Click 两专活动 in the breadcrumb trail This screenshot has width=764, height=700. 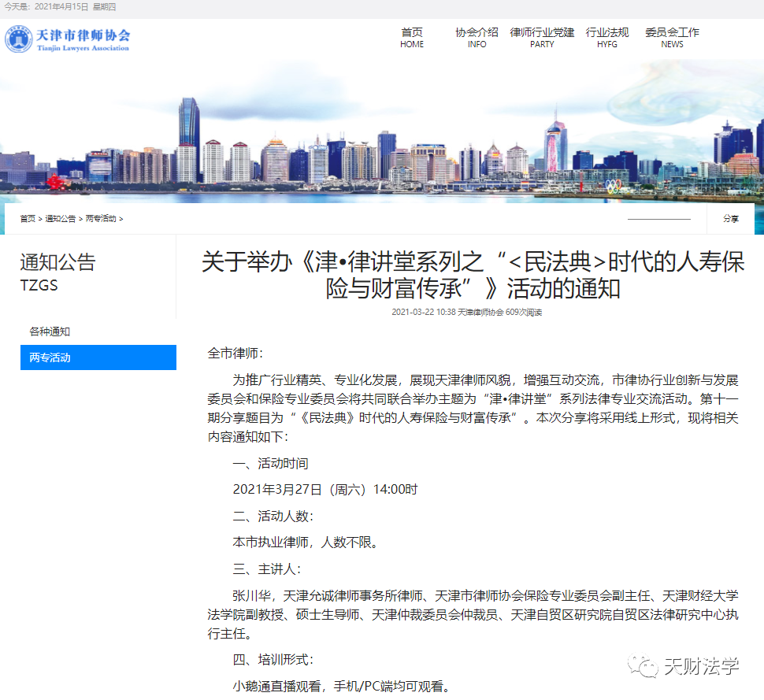click(x=101, y=219)
